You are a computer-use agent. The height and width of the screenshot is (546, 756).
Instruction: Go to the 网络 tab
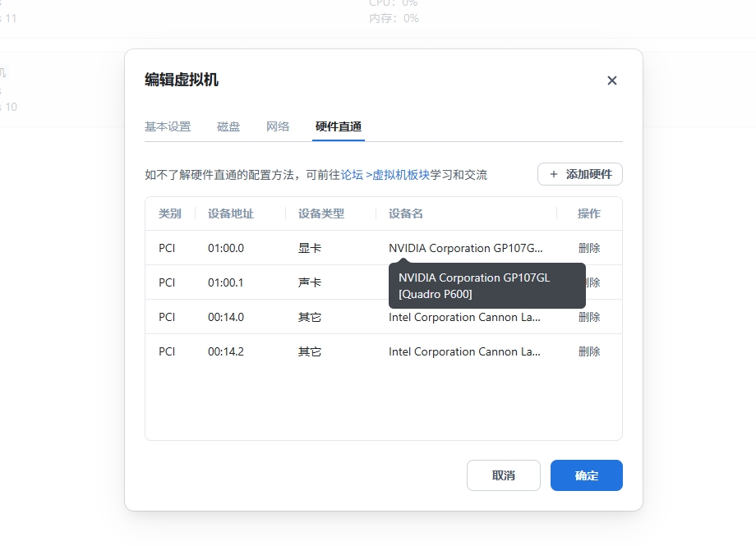click(x=278, y=126)
